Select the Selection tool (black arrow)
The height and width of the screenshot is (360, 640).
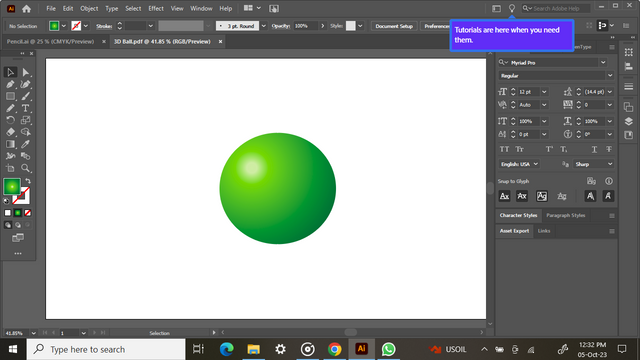click(x=10, y=72)
